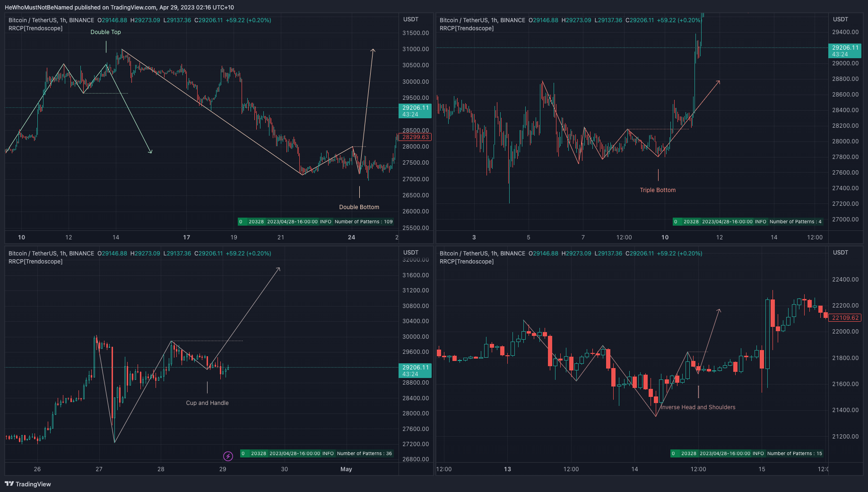Select the Double Top pattern label
The height and width of the screenshot is (492, 868).
coord(105,32)
